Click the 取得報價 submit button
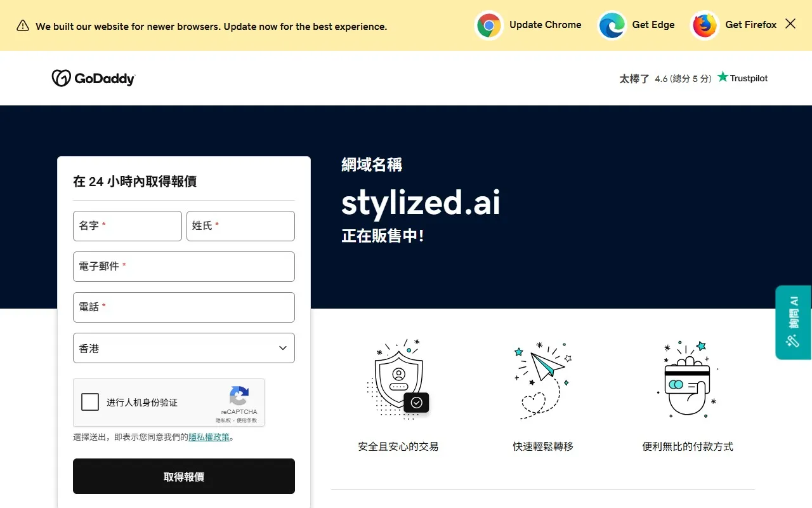812x508 pixels. point(184,476)
